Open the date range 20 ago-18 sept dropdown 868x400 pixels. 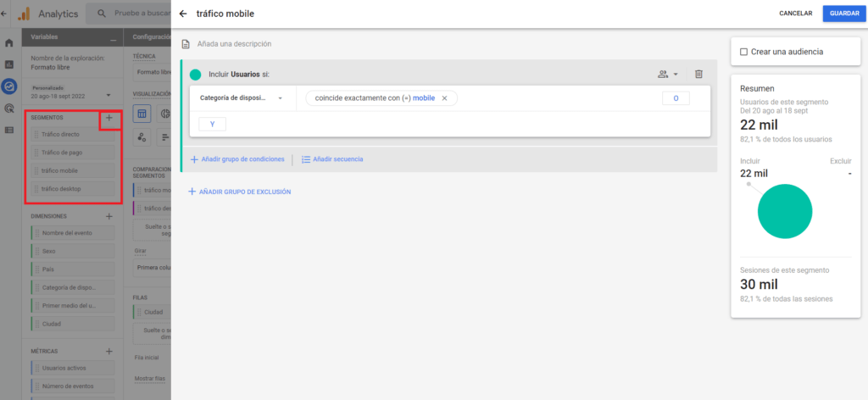71,96
